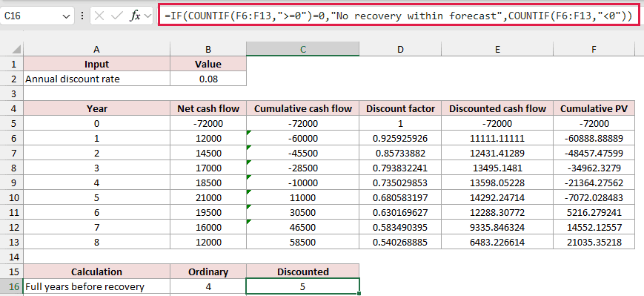The height and width of the screenshot is (296, 644).
Task: Click the Cumulative PV header
Action: (594, 108)
